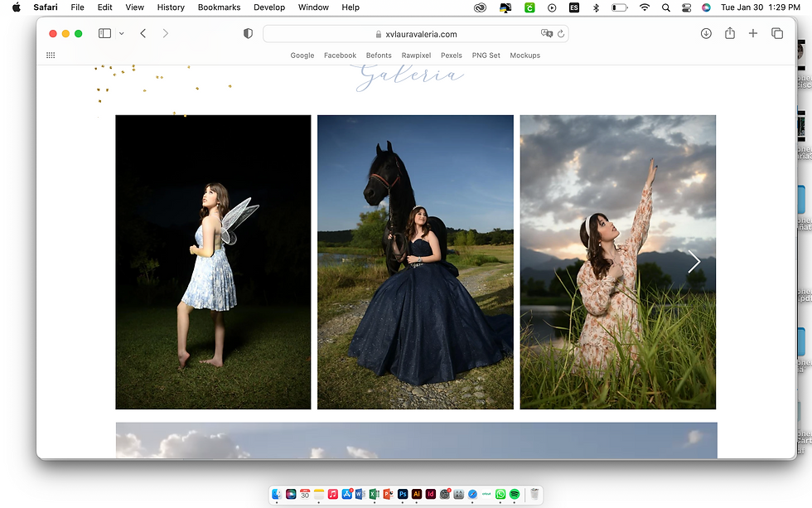Open the privacy report shield icon

(248, 34)
